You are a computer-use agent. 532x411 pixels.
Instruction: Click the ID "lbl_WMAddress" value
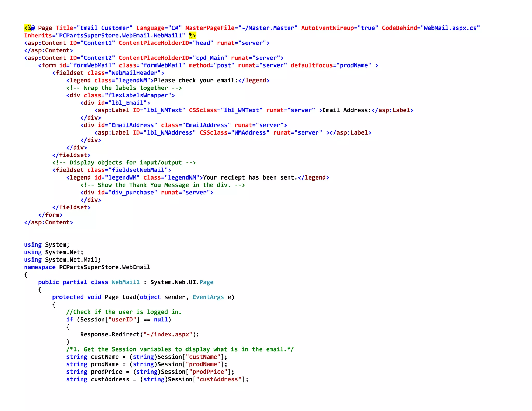coord(170,133)
